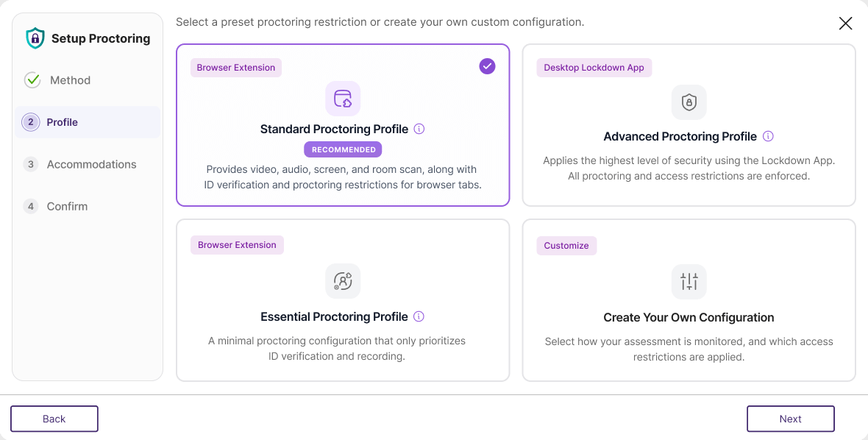Click the Create Your Own Configuration sliders icon

689,281
